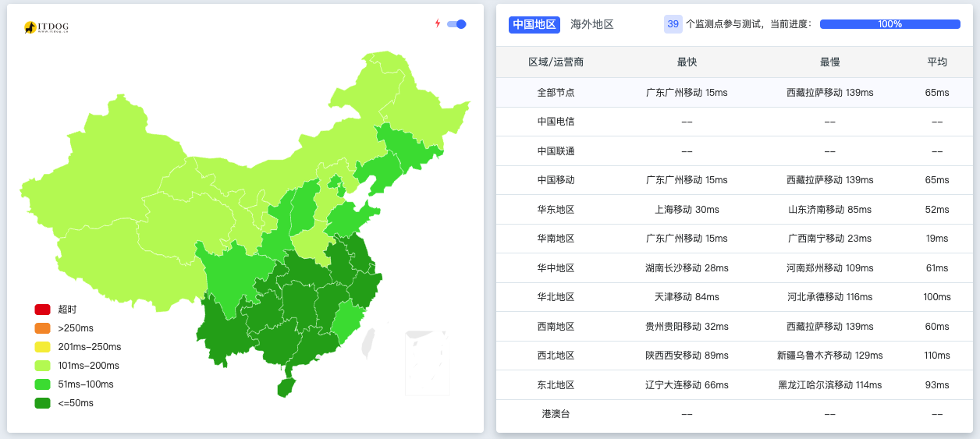Click the 39 monitoring points badge
The width and height of the screenshot is (980, 439).
[x=673, y=24]
